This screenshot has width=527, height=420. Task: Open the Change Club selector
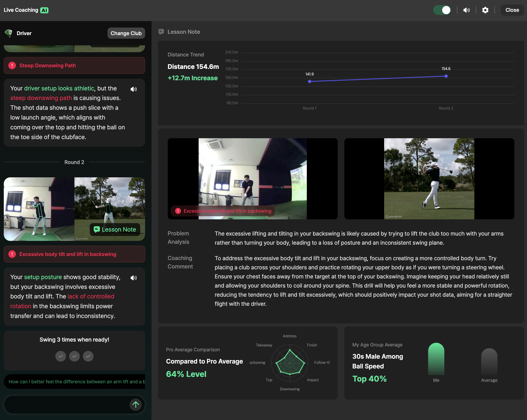126,33
